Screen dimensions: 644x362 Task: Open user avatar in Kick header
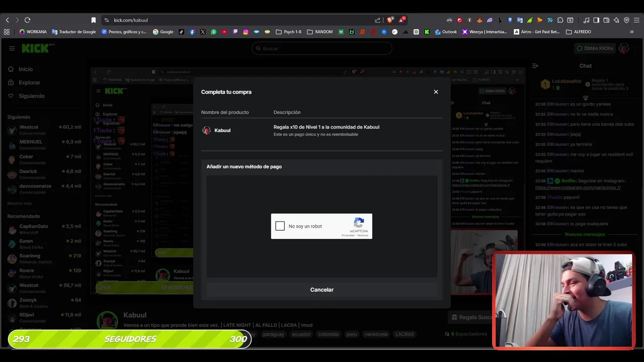click(x=624, y=48)
